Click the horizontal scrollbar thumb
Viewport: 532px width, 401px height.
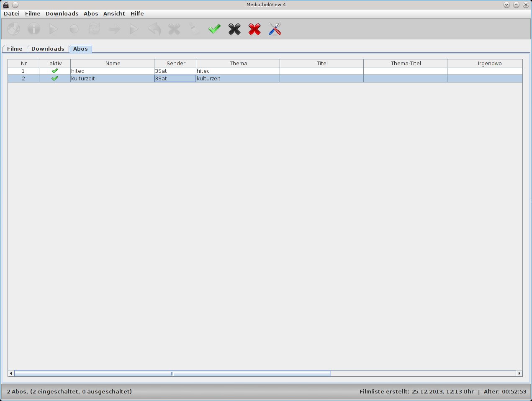coord(172,373)
